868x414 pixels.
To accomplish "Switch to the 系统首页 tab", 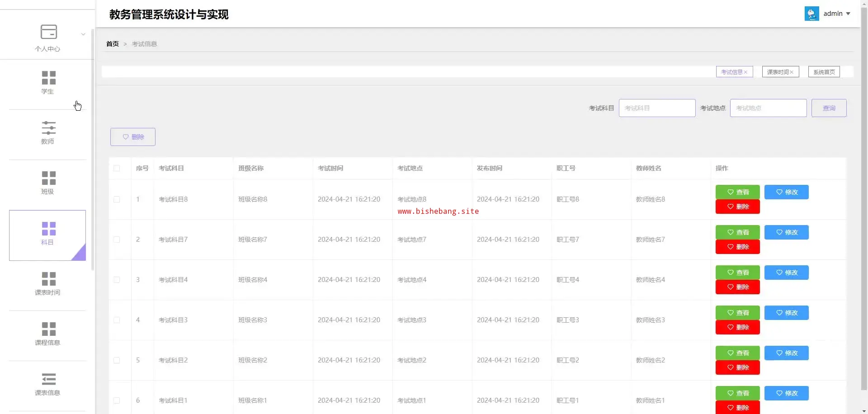I will (824, 72).
